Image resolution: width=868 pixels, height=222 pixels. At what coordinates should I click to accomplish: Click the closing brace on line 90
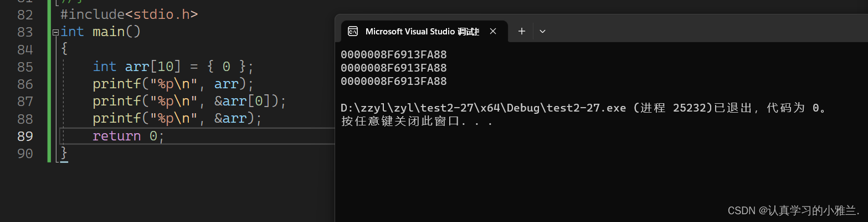64,153
